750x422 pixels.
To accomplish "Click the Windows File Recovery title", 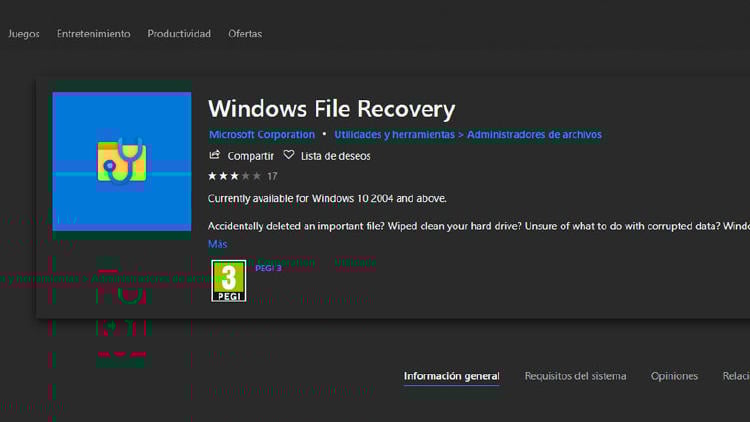I will (331, 109).
